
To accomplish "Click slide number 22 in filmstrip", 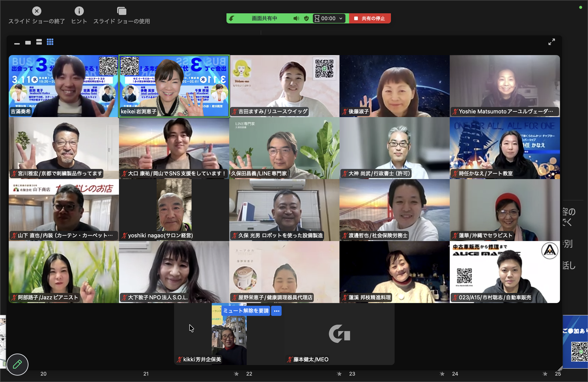I will click(x=249, y=374).
